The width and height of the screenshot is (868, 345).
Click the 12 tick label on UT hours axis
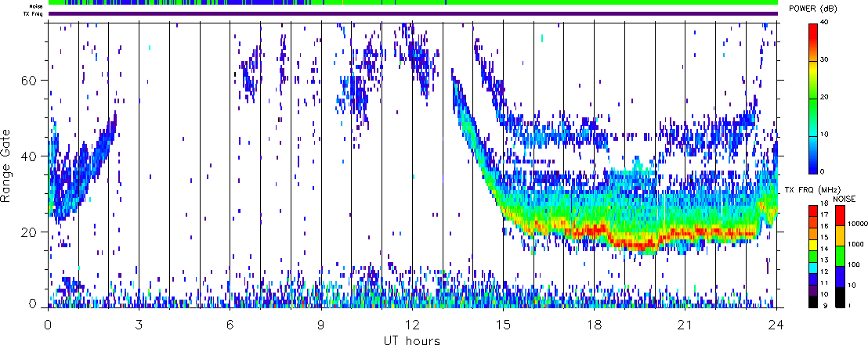tap(412, 323)
